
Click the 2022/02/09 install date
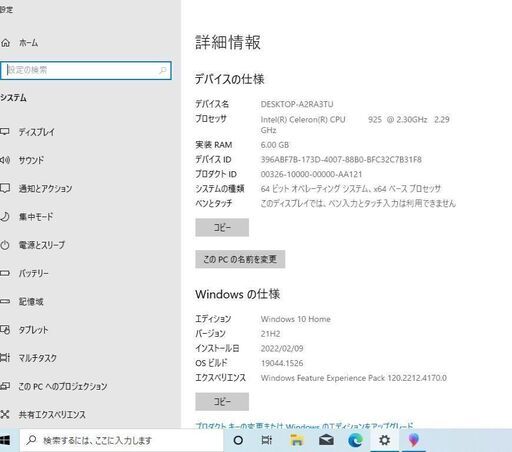click(x=282, y=348)
